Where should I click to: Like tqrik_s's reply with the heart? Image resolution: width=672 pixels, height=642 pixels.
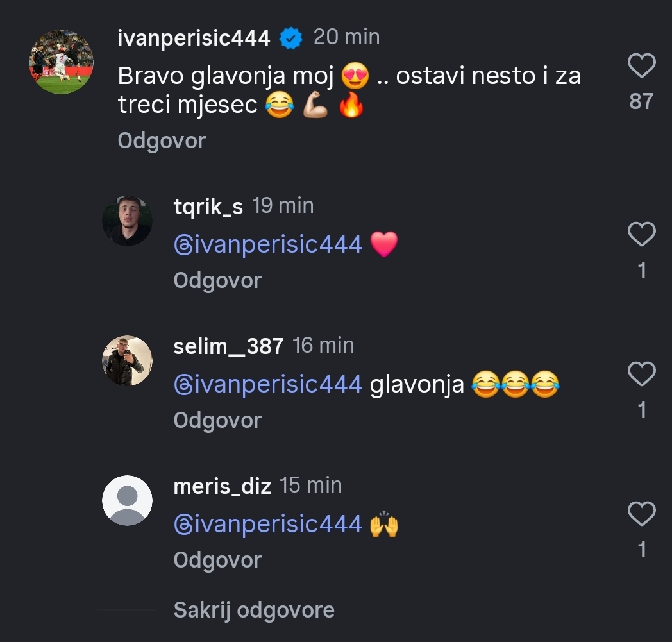click(641, 235)
